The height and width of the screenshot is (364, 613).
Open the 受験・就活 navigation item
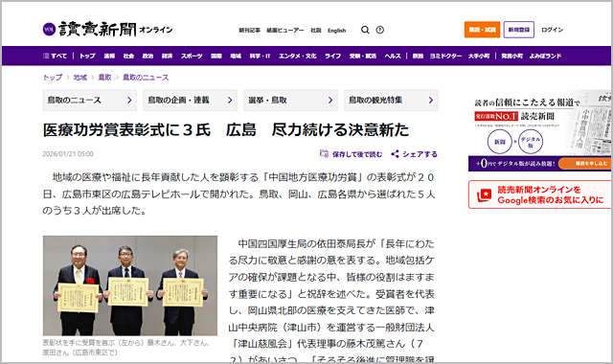[x=363, y=56]
